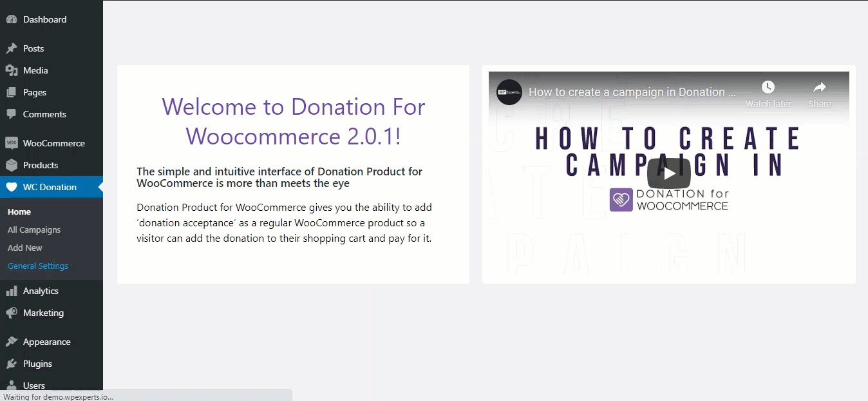Click the Welcome to Donation For Woocommerce heading

point(294,121)
